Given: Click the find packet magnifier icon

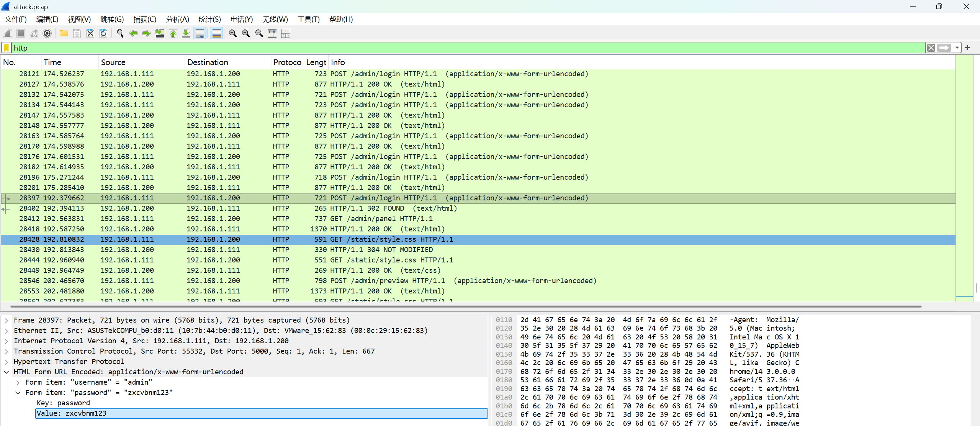Looking at the screenshot, I should 120,34.
